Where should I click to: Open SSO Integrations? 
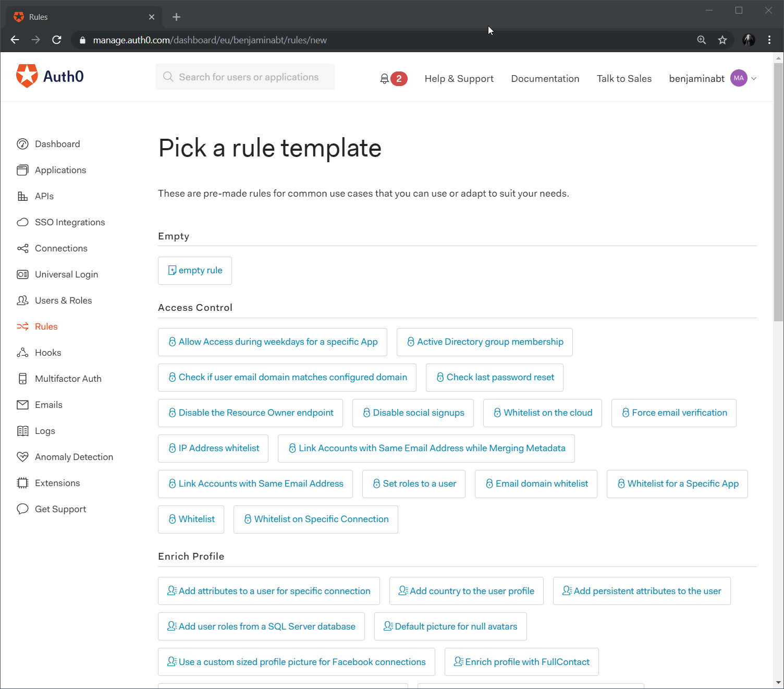(x=69, y=222)
